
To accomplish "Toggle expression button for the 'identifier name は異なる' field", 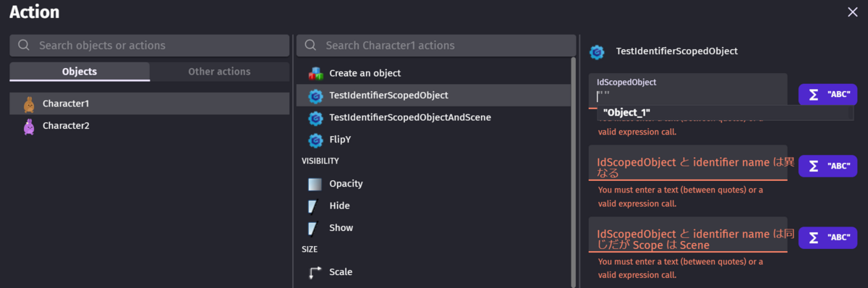I will pos(827,166).
